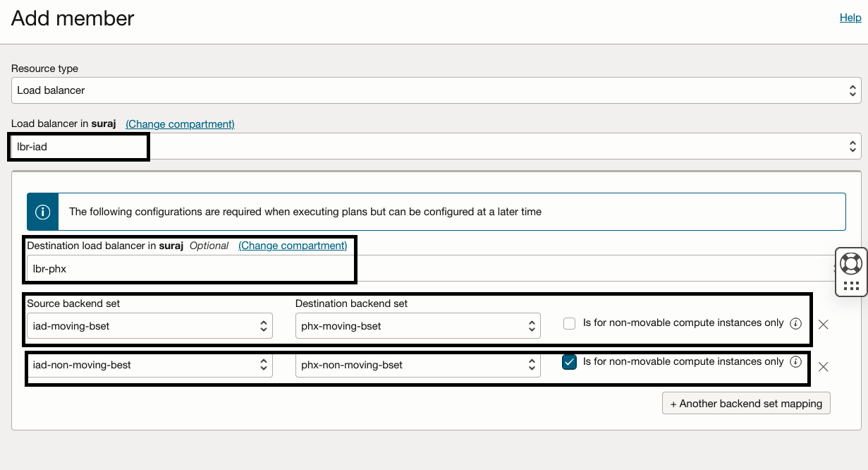The width and height of the screenshot is (868, 470).
Task: Expand the iad-non-moving-best source dropdown
Action: click(149, 365)
